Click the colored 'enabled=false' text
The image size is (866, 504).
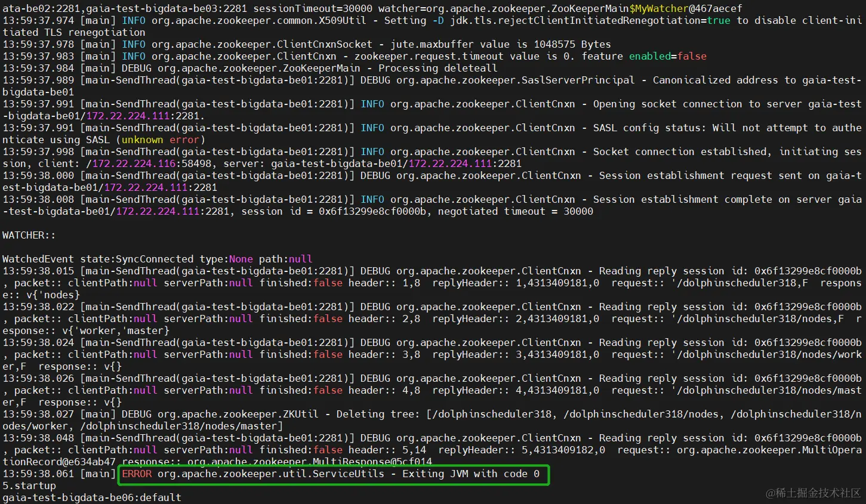point(668,56)
